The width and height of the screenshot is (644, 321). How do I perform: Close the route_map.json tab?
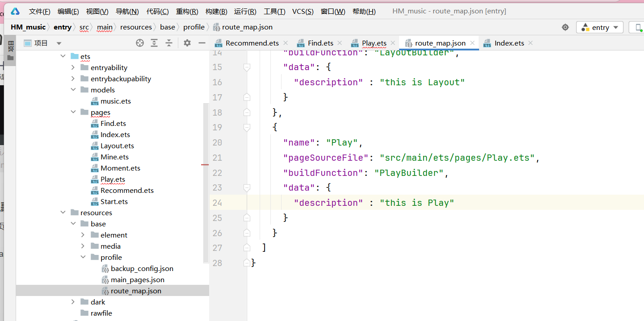(x=472, y=43)
